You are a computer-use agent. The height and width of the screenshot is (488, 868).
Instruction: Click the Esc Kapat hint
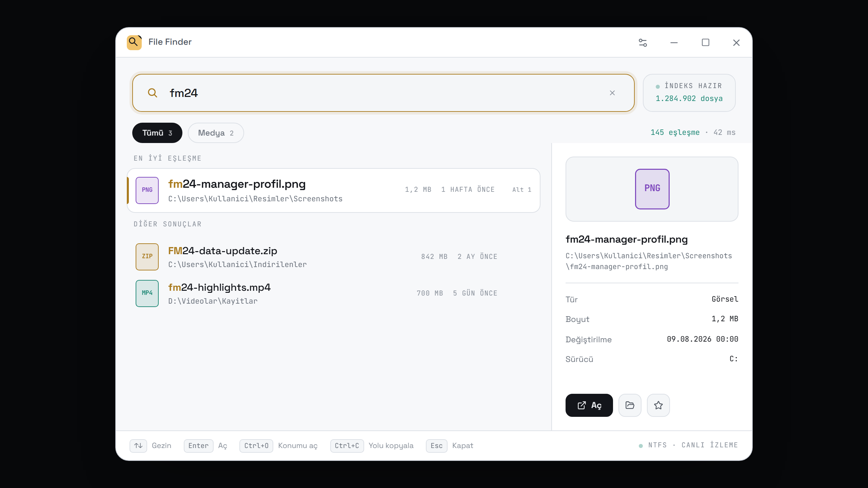click(x=450, y=446)
